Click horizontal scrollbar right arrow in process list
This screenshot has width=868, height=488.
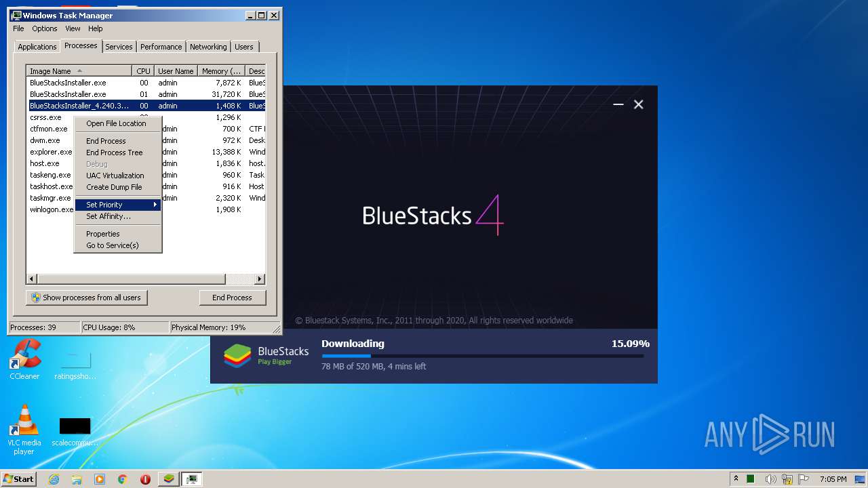[260, 279]
